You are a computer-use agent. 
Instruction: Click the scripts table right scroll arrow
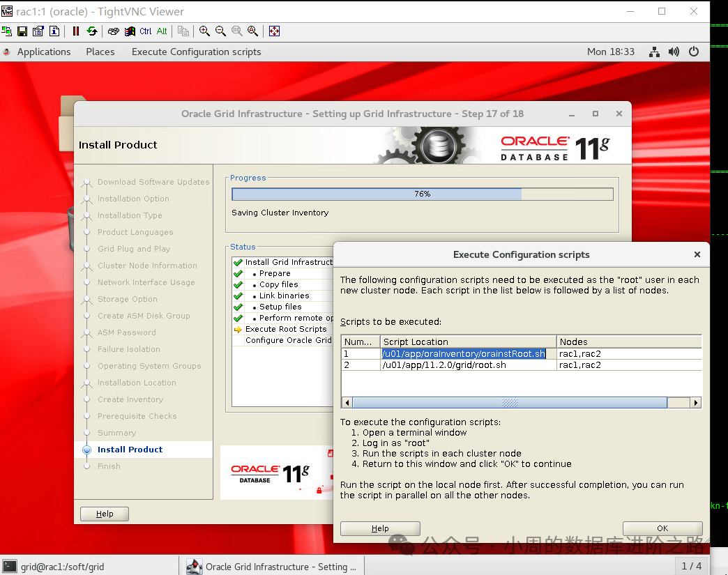[695, 402]
